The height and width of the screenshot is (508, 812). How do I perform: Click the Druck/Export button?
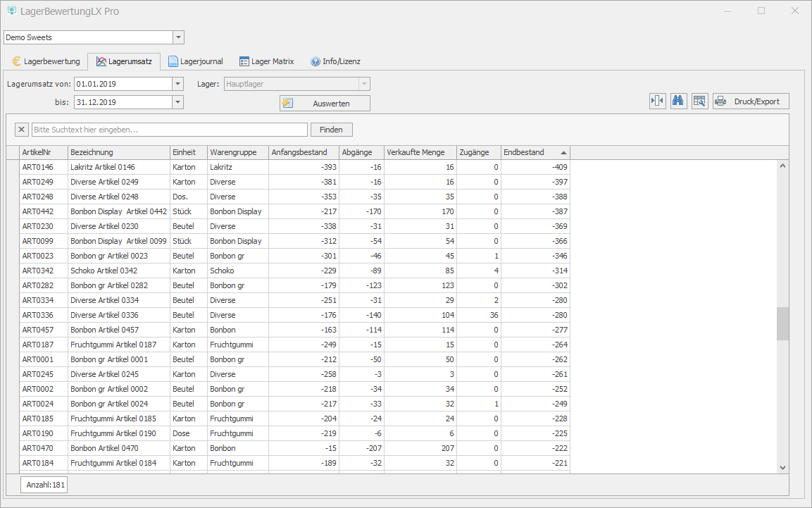pos(750,101)
